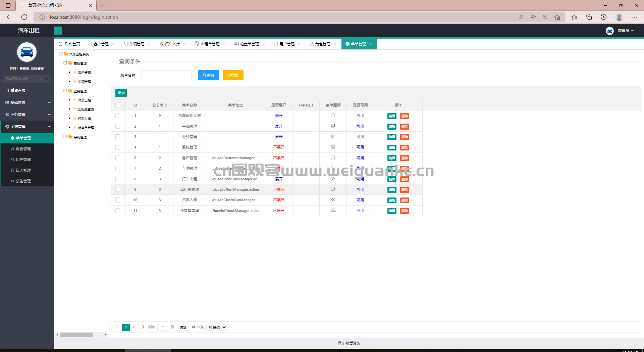Check the row checkbox for 业务管理 ID 3
The width and height of the screenshot is (644, 352).
point(118,137)
